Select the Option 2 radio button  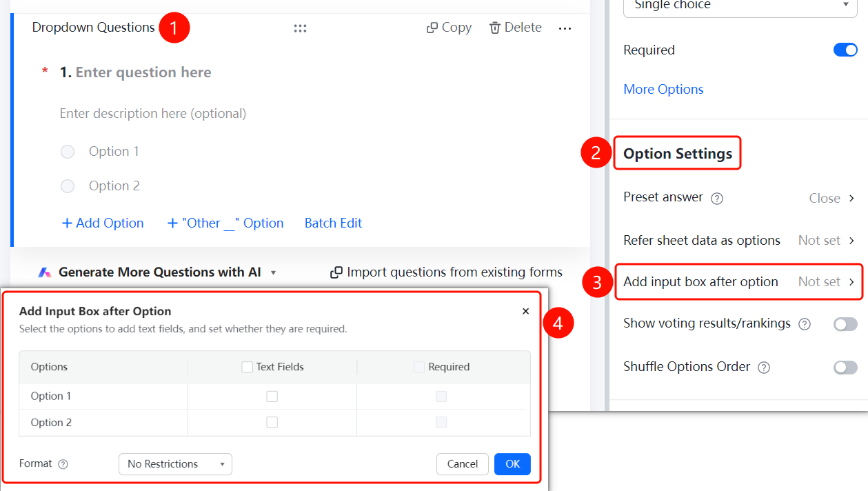(68, 186)
